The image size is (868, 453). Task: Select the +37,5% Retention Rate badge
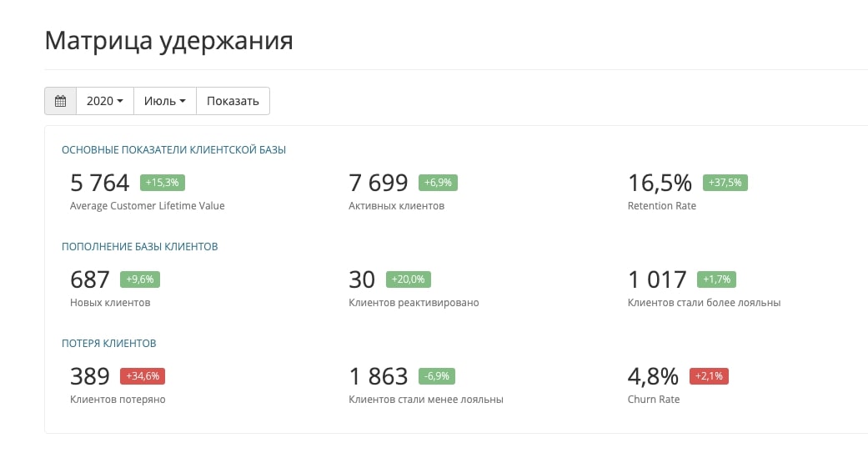725,183
